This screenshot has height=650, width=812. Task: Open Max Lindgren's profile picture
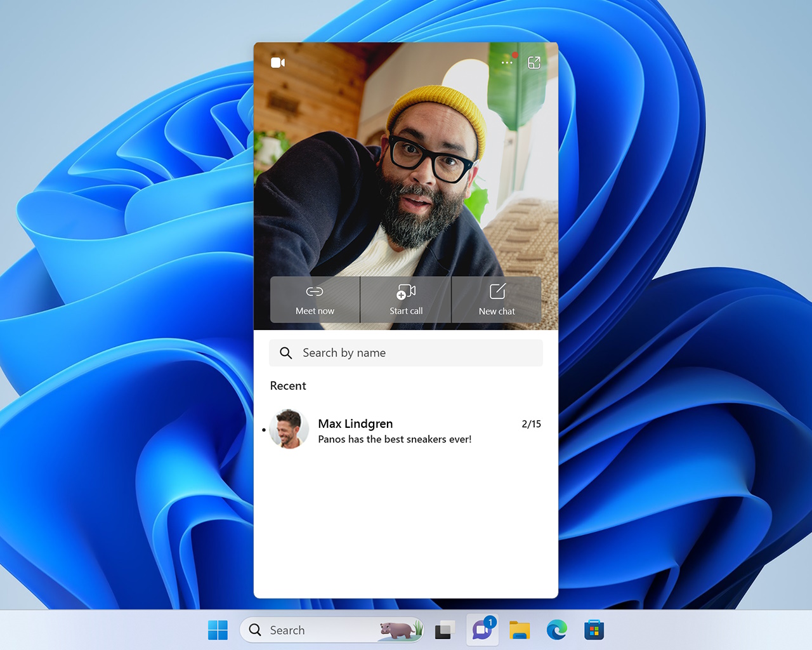[289, 429]
